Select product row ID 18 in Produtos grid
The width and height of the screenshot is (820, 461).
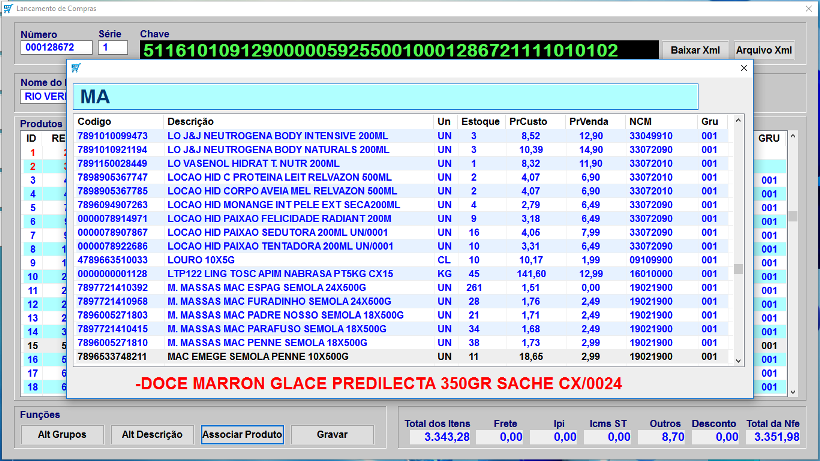click(x=44, y=387)
